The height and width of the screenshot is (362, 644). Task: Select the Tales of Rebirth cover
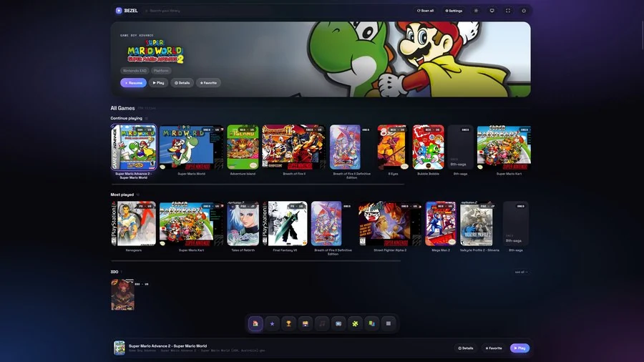pyautogui.click(x=243, y=224)
